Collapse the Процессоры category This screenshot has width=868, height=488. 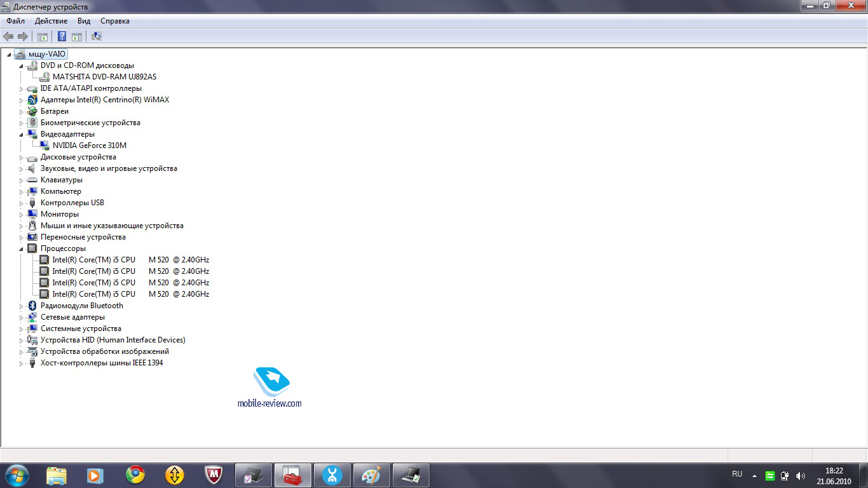(21, 249)
